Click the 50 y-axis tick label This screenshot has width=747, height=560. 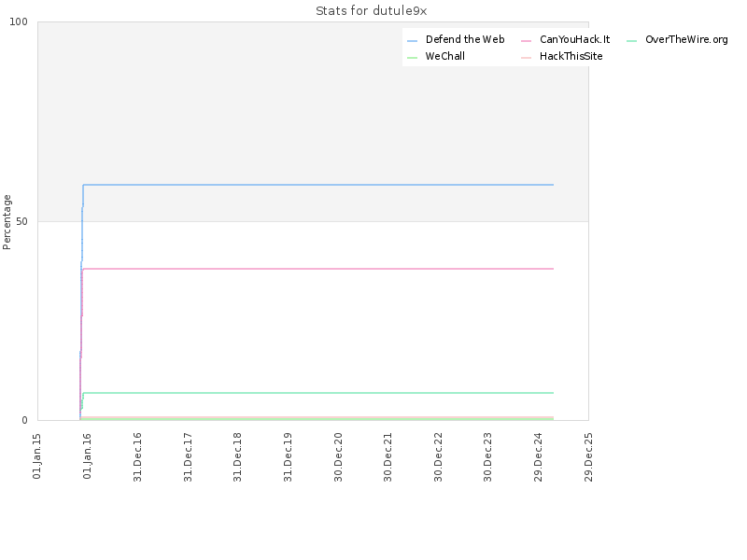[x=21, y=222]
